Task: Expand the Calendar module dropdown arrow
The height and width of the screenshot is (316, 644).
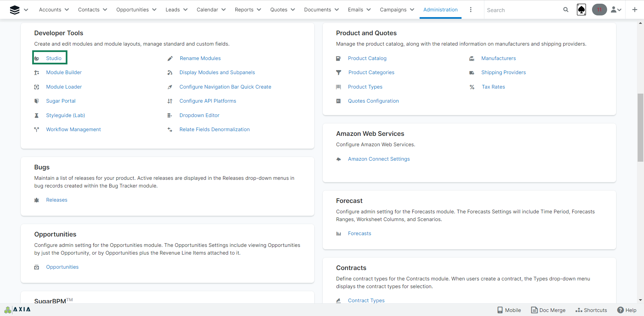Action: pos(224,10)
